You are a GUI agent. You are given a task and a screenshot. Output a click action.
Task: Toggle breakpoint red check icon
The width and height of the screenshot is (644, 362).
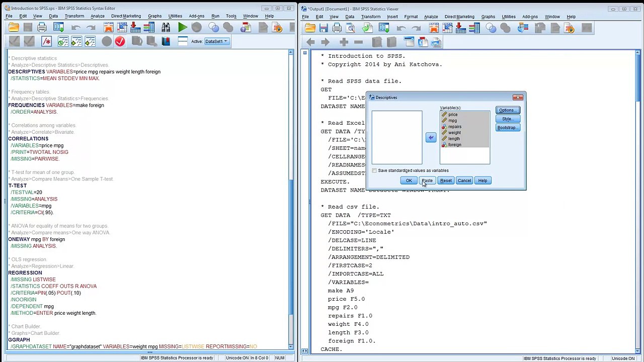120,41
